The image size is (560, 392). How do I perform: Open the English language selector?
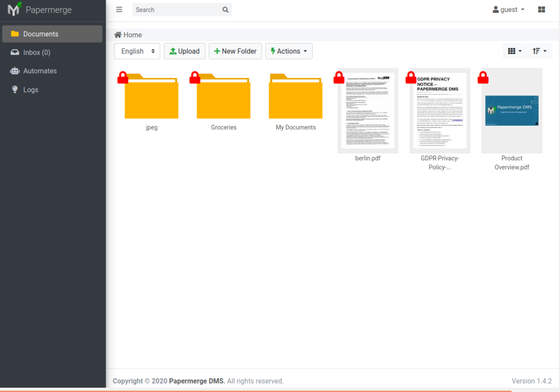137,51
